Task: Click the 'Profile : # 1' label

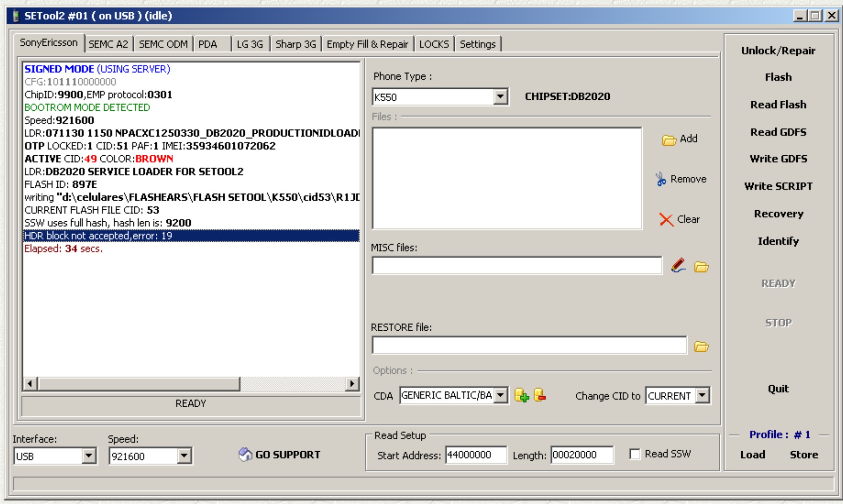Action: tap(780, 435)
